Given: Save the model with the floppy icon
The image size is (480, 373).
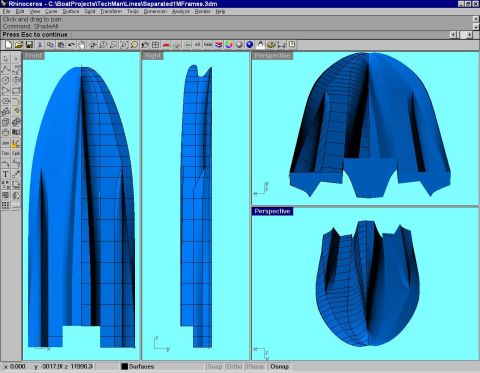Looking at the screenshot, I should click(29, 45).
